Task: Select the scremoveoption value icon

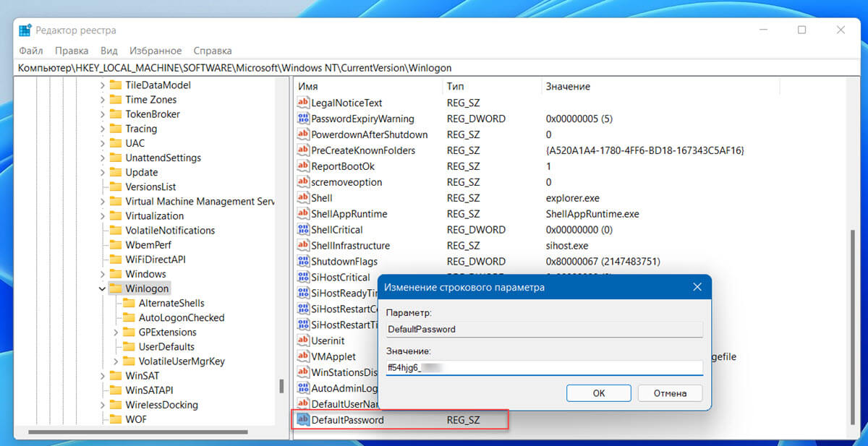Action: (303, 182)
